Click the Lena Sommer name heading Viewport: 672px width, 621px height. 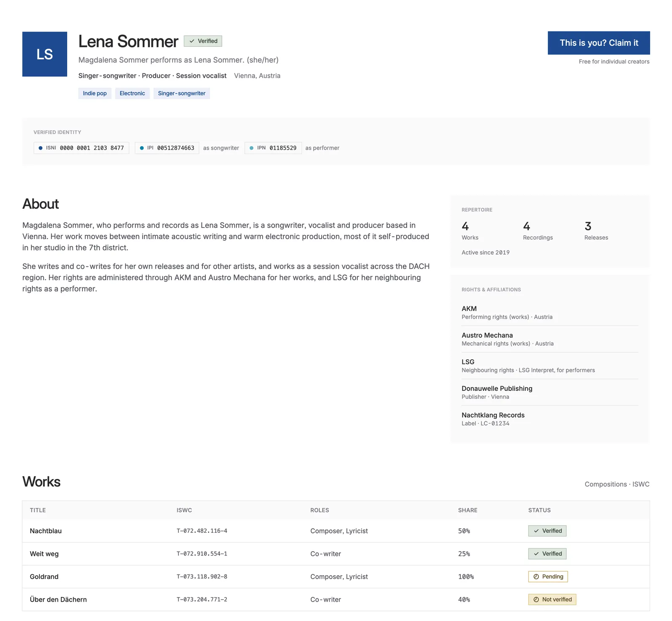(x=128, y=41)
